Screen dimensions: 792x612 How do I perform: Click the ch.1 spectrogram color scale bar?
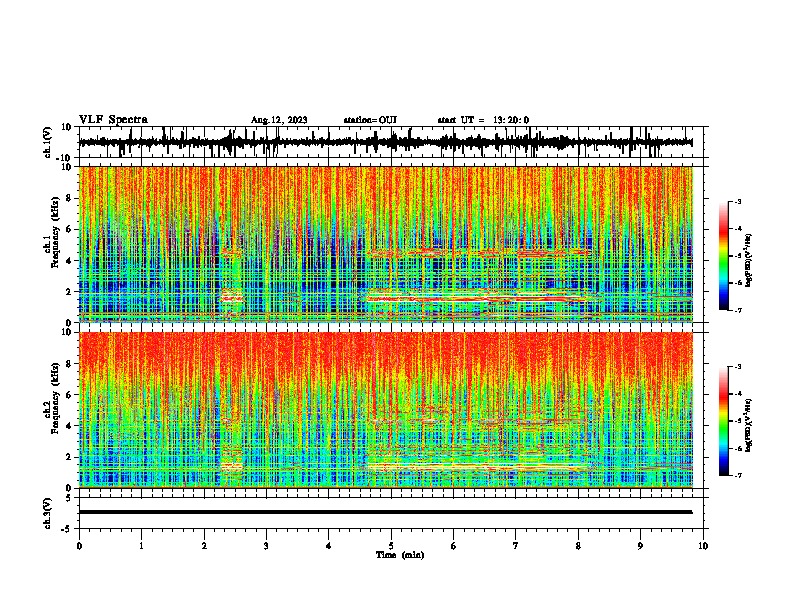click(724, 256)
